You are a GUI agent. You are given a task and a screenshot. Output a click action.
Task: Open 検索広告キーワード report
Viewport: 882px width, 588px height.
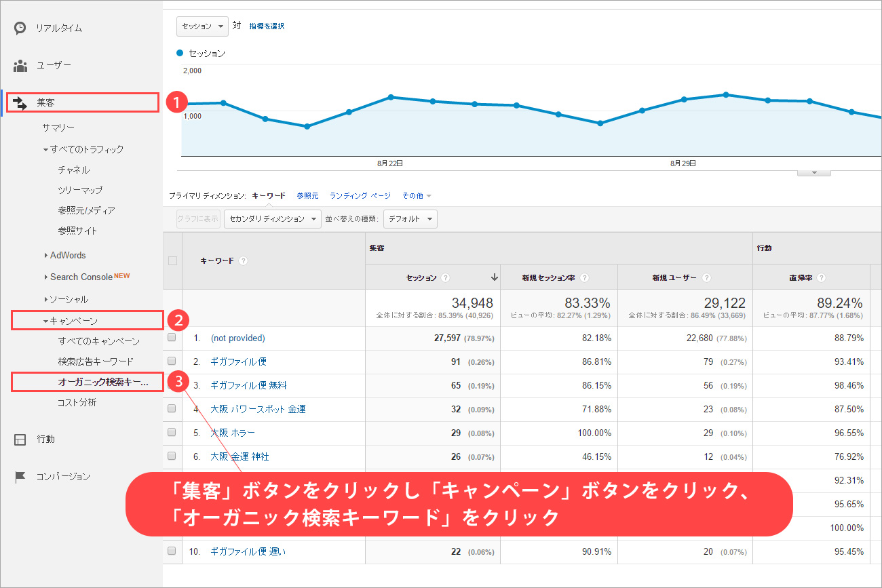pyautogui.click(x=96, y=361)
